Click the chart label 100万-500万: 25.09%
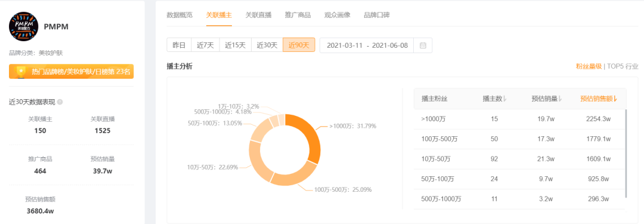The image size is (644, 224). (x=343, y=189)
